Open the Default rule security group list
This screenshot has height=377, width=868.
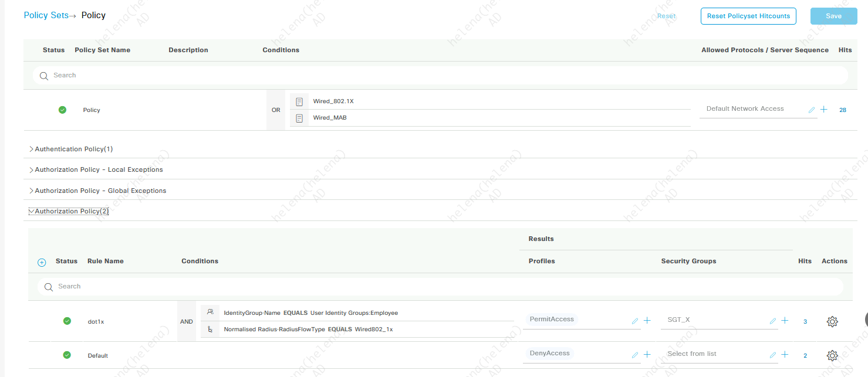click(x=715, y=354)
